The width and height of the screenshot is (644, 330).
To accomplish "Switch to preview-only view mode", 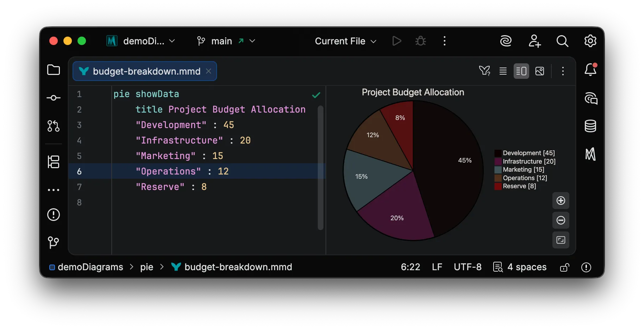I will click(539, 71).
